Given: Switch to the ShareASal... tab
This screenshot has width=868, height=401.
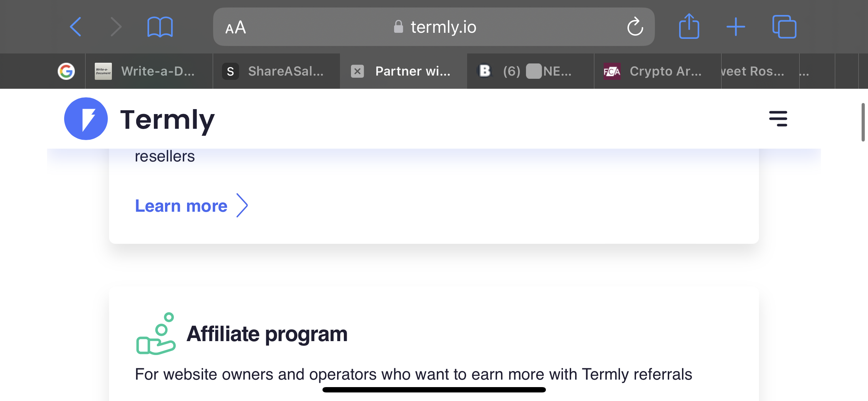Looking at the screenshot, I should click(x=276, y=71).
